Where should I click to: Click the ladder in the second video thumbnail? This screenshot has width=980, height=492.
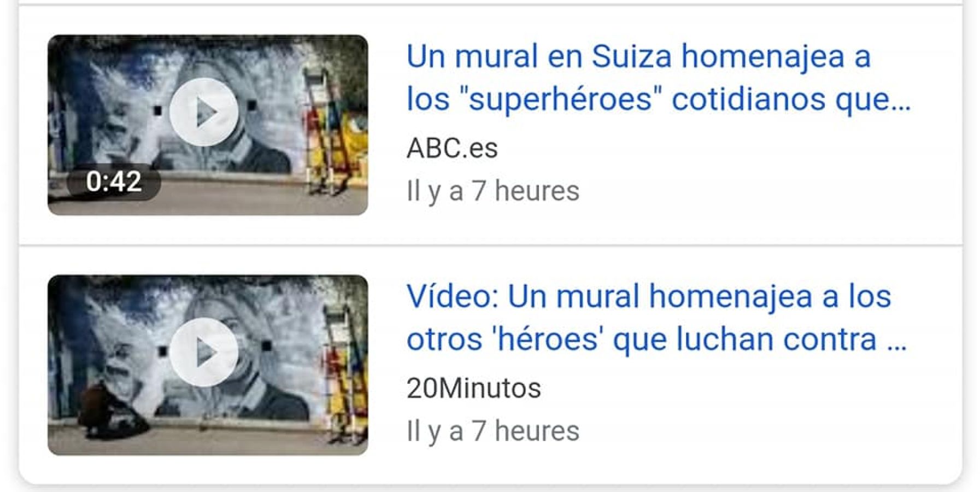tap(342, 374)
